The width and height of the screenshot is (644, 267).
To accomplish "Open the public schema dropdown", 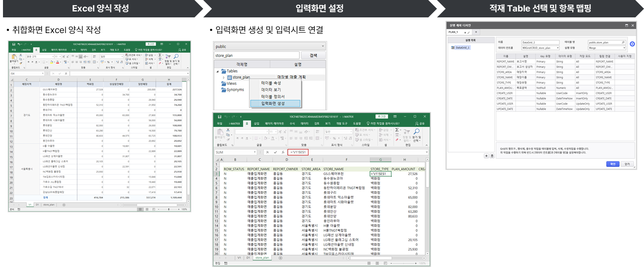I will [269, 46].
